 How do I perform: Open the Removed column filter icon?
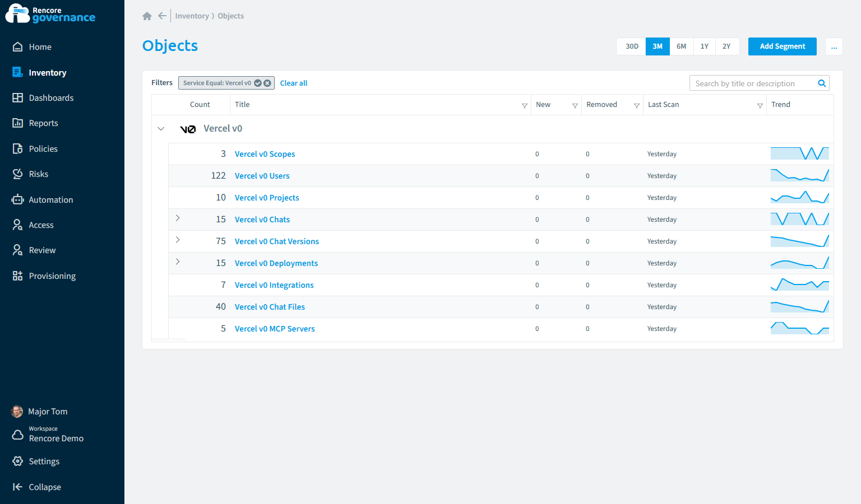pyautogui.click(x=637, y=105)
